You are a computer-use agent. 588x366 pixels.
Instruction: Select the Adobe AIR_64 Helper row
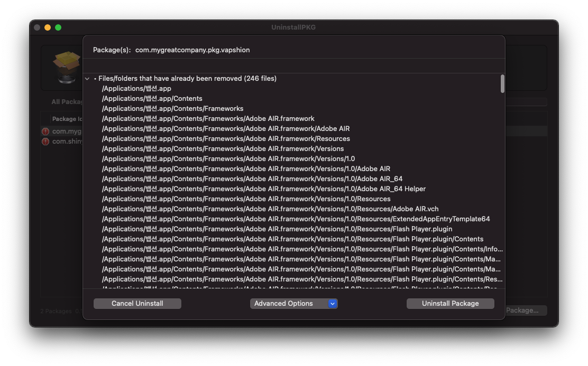point(293,189)
